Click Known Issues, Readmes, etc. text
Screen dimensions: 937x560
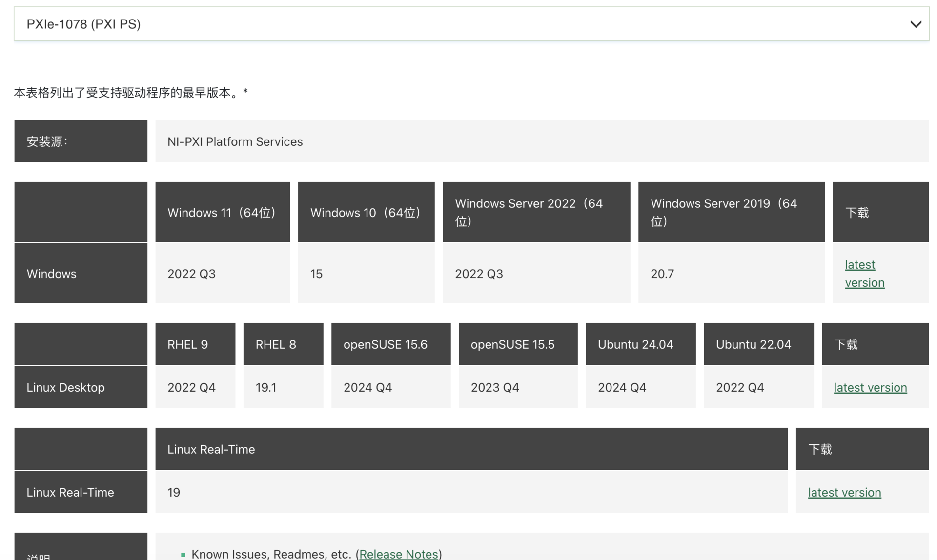[x=271, y=554]
